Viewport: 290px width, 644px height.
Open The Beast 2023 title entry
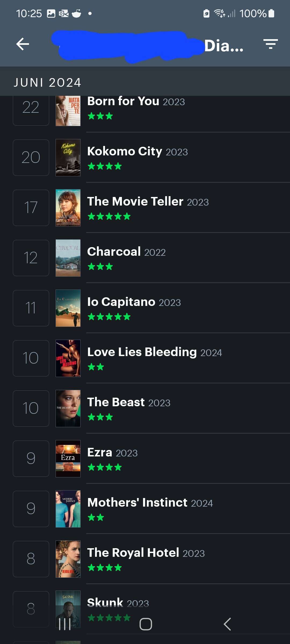point(129,402)
